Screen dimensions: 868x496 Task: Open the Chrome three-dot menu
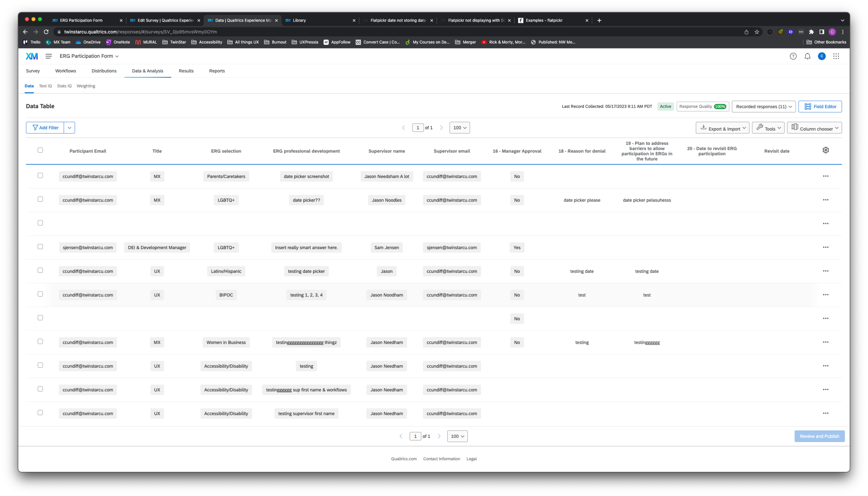(842, 32)
